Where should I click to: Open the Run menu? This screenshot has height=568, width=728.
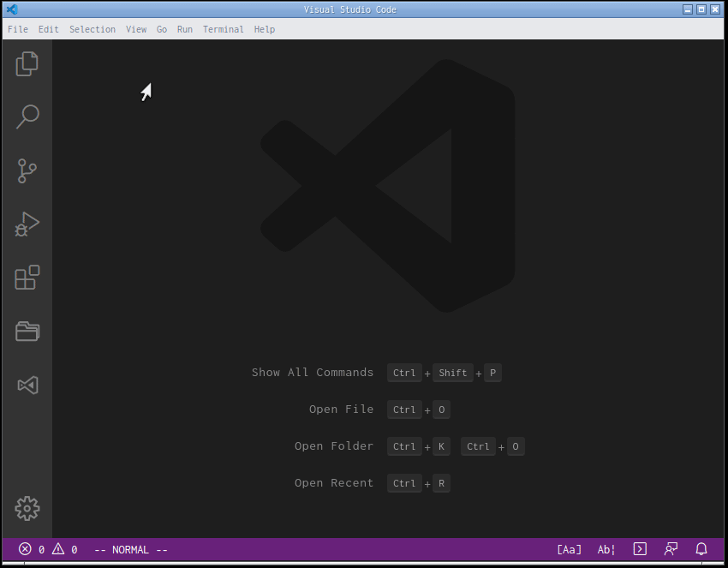pos(185,29)
